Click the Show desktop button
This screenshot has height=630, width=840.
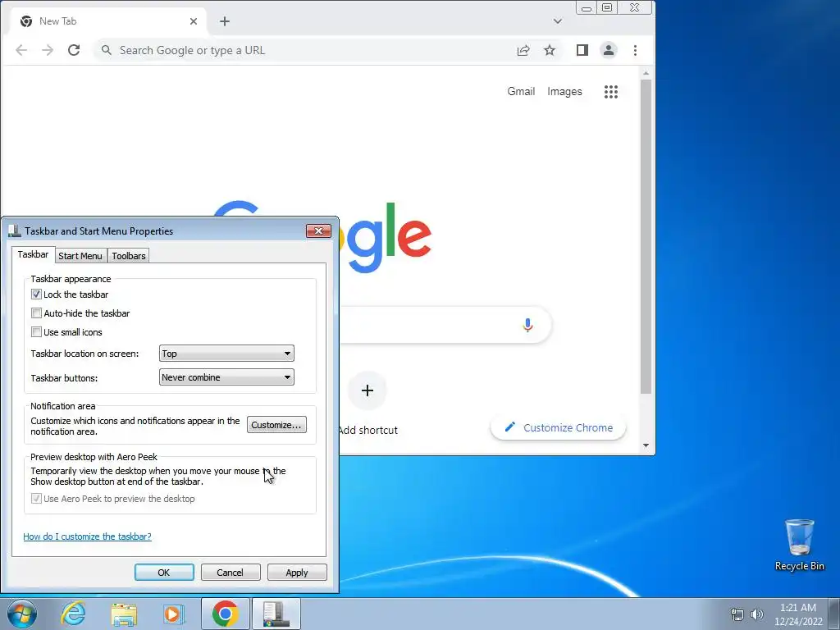point(834,614)
